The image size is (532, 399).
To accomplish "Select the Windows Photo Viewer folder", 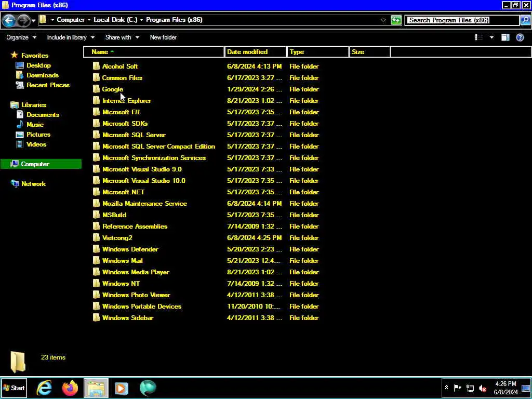I will (136, 295).
